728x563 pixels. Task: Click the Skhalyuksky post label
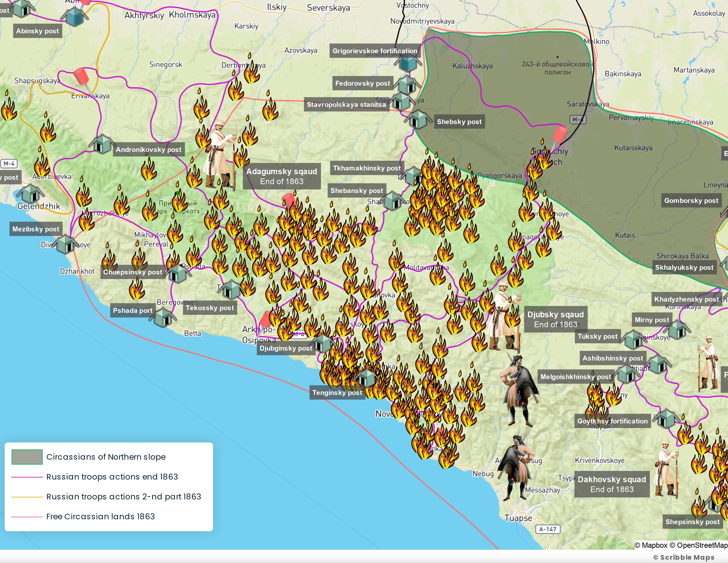tap(684, 268)
